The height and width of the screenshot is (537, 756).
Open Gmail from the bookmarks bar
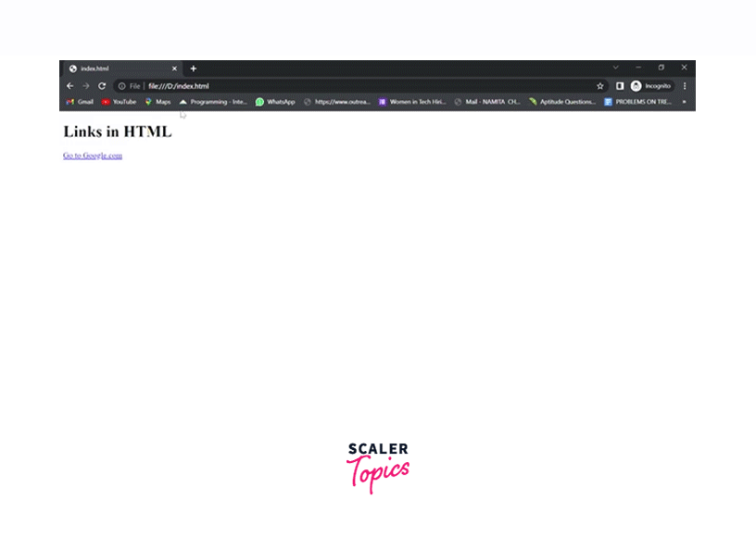(79, 102)
